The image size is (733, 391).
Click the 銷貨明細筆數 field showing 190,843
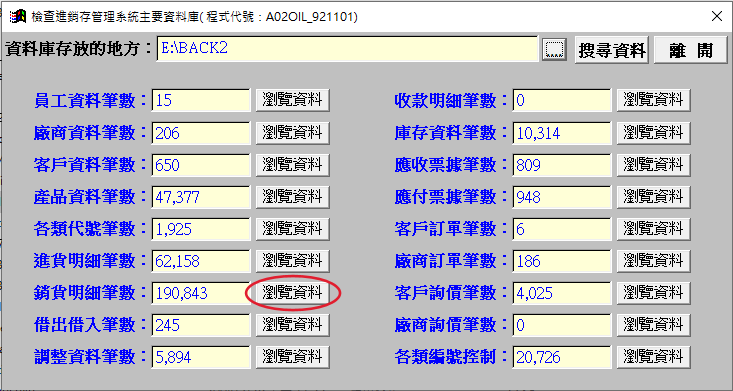[201, 293]
